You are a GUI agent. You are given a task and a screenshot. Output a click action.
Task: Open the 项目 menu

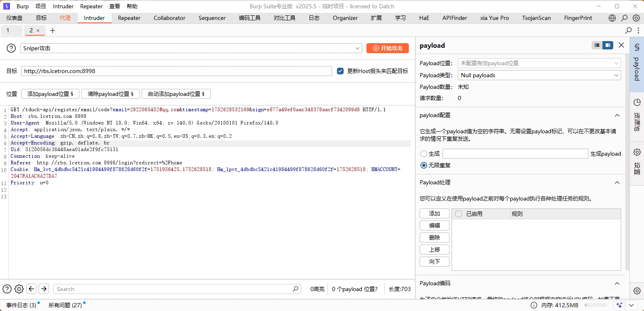pyautogui.click(x=41, y=6)
